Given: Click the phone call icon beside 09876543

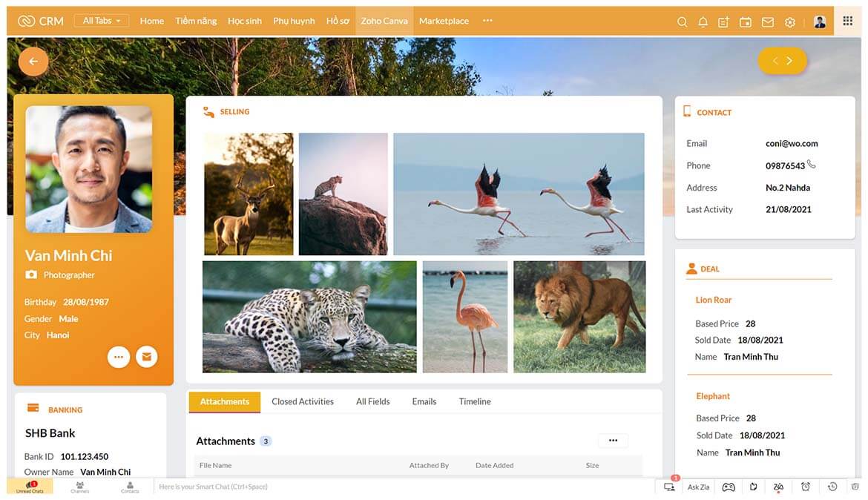Looking at the screenshot, I should pyautogui.click(x=811, y=164).
